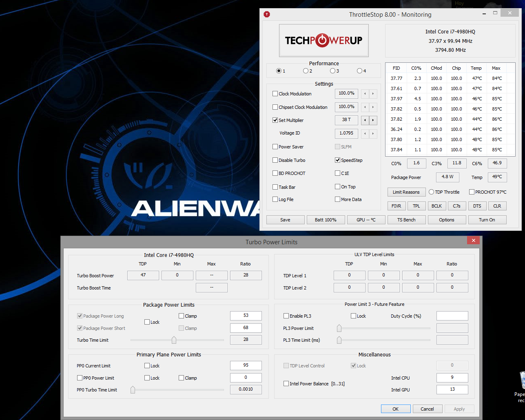The image size is (525, 420).
Task: Click the Recycle Bin desktop icon
Action: [521, 387]
